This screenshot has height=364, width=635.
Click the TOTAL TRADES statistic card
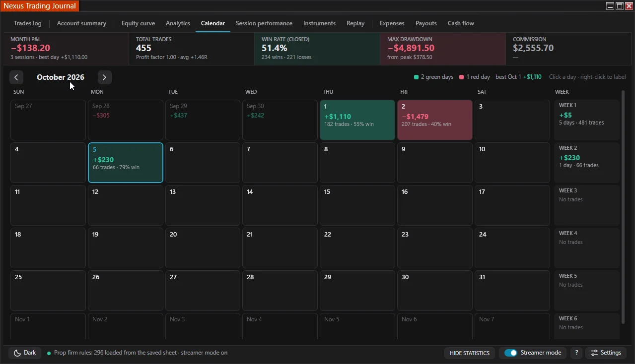tap(192, 49)
